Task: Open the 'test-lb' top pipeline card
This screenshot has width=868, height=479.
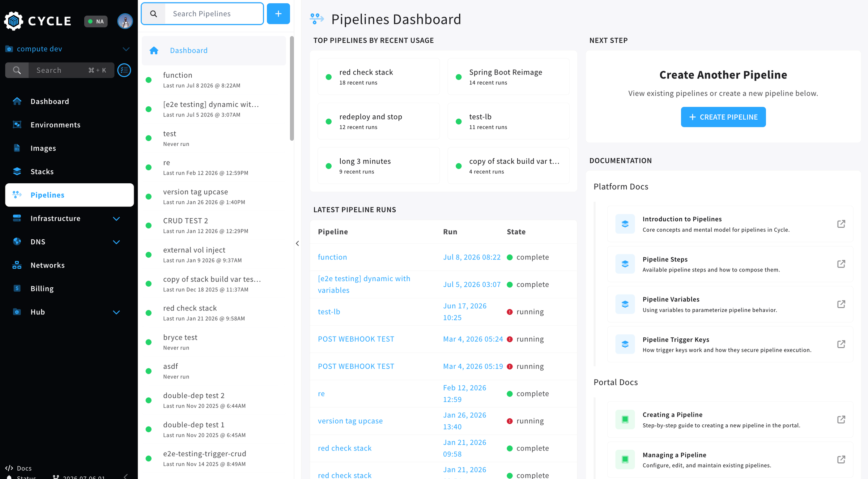Action: pos(509,121)
